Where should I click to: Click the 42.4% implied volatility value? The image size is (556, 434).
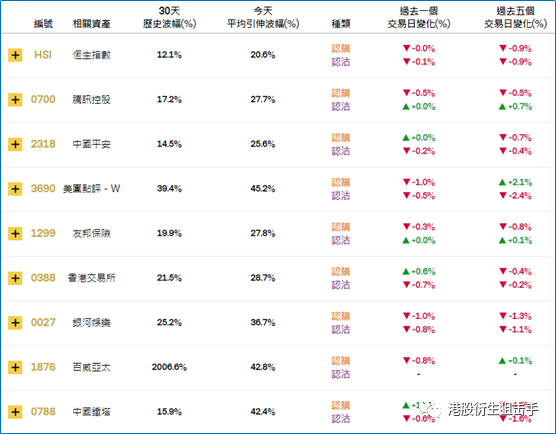(263, 412)
